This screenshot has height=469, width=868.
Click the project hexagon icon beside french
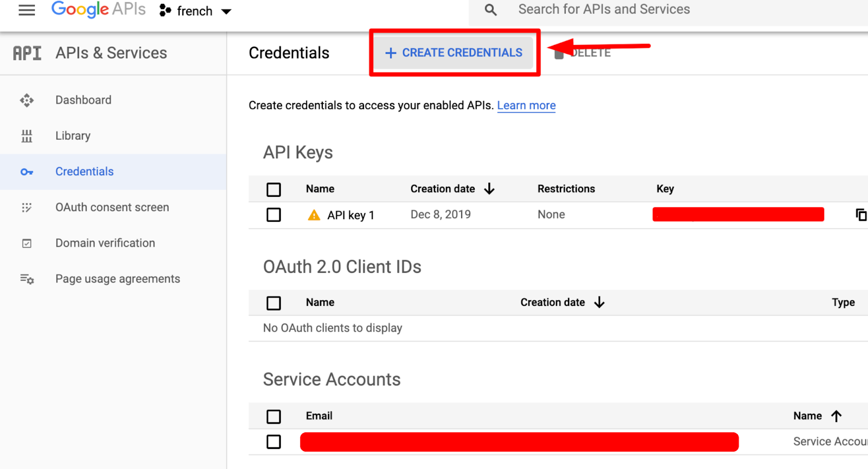point(165,10)
